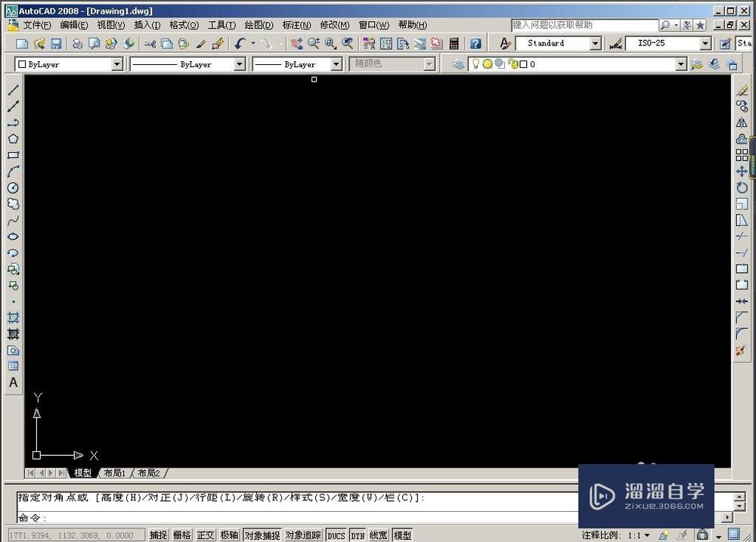The image size is (756, 542).
Task: Click the Save icon
Action: click(x=55, y=43)
